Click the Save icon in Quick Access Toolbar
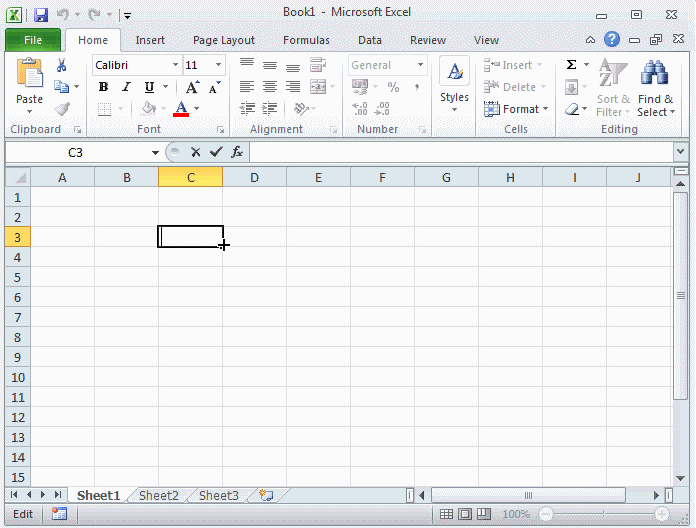 [x=41, y=15]
